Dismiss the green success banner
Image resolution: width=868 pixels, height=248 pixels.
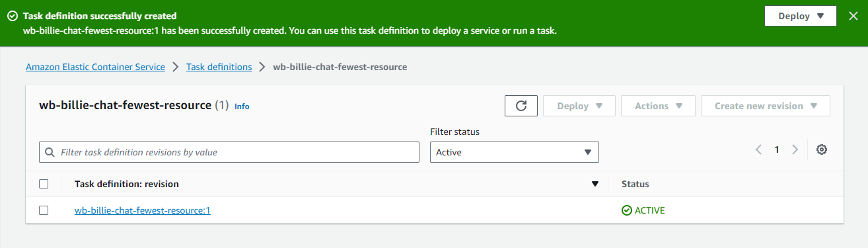click(x=853, y=16)
